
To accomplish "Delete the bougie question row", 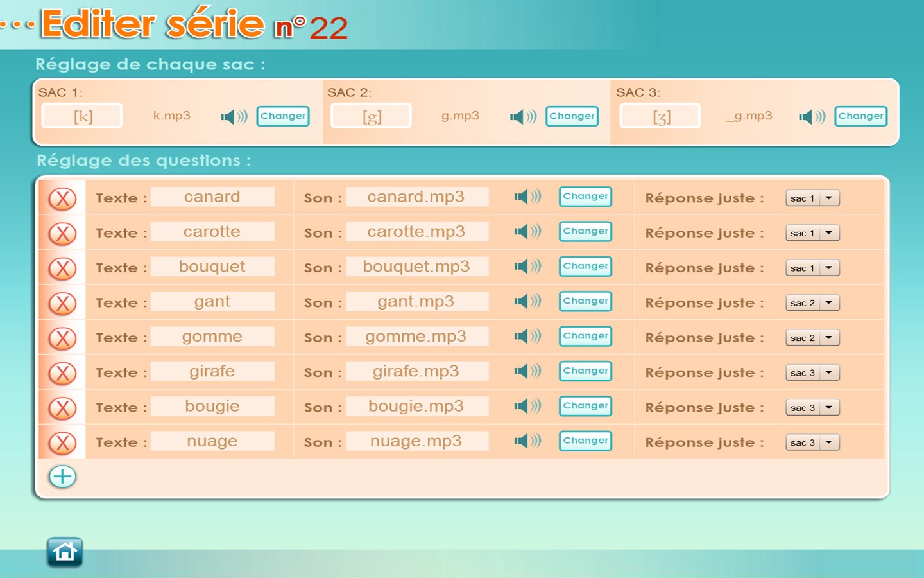I will [63, 408].
